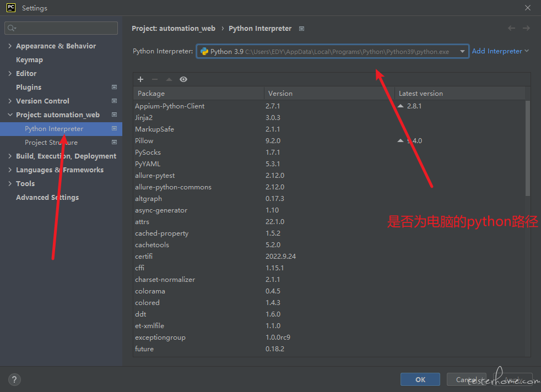The image size is (541, 392).
Task: Select the cached-property package row
Action: point(329,233)
